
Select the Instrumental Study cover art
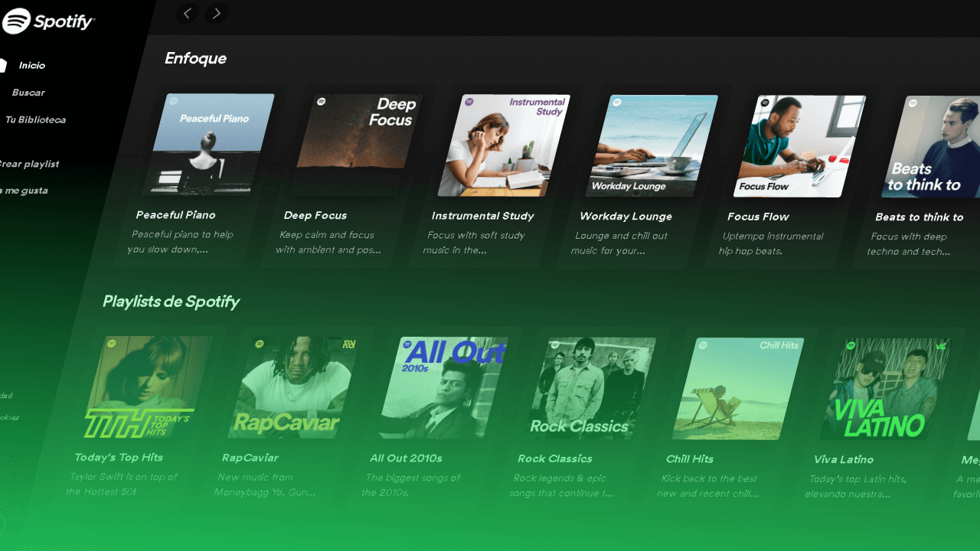point(504,145)
